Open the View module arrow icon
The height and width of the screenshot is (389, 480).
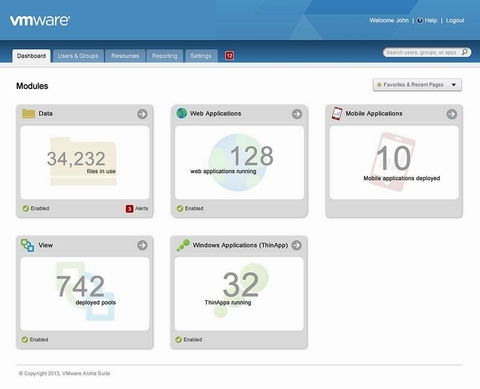pos(142,245)
